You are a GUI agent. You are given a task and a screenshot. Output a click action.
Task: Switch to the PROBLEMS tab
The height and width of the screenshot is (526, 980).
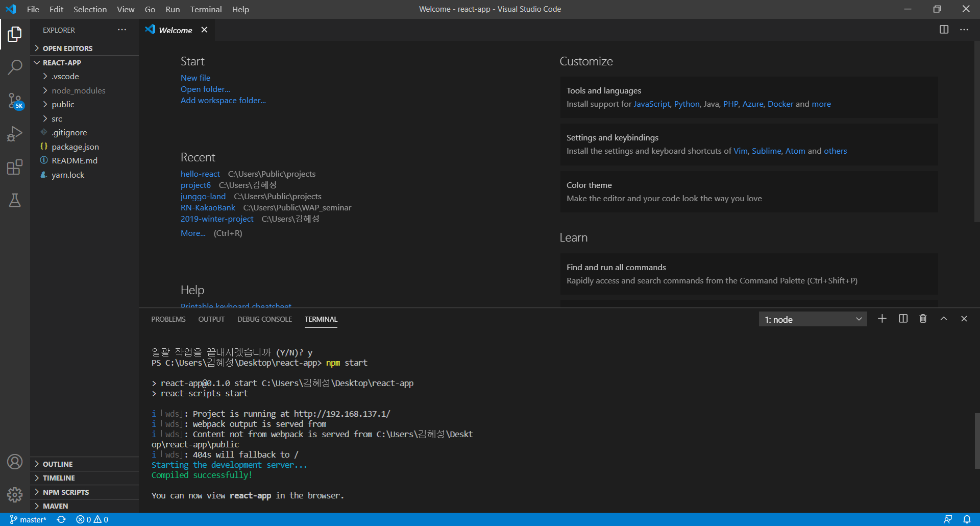(168, 319)
